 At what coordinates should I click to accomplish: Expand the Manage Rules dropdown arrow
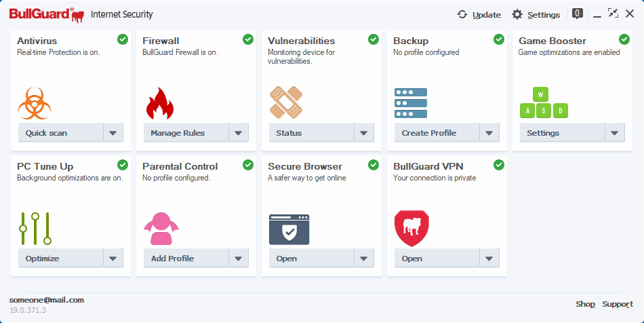(239, 133)
